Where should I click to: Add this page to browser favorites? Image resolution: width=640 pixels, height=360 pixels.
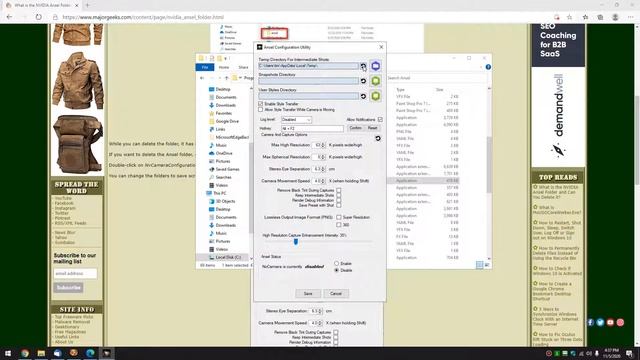click(569, 17)
